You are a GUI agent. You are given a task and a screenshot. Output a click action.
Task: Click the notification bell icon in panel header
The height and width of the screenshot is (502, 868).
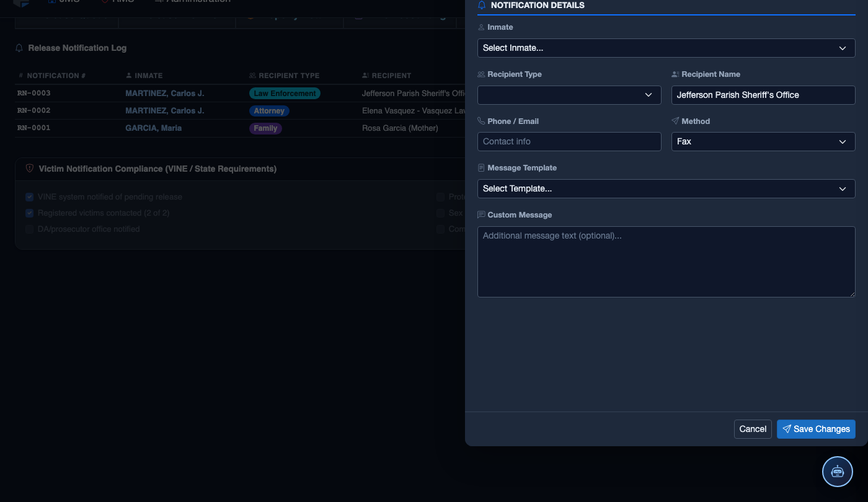pos(482,5)
